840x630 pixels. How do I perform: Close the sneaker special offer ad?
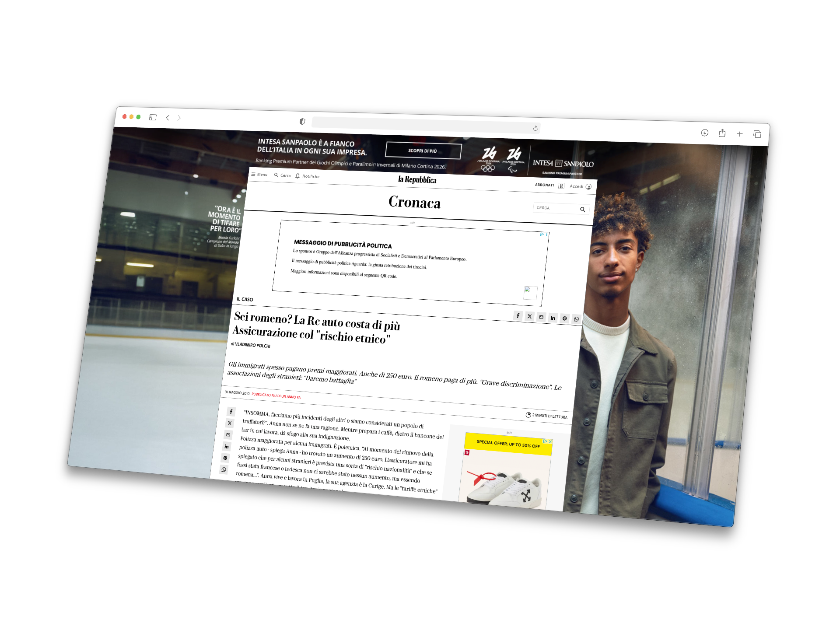[x=550, y=441]
